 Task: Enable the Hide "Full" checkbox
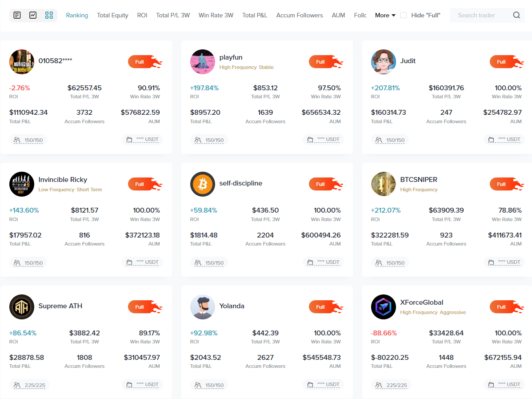403,15
